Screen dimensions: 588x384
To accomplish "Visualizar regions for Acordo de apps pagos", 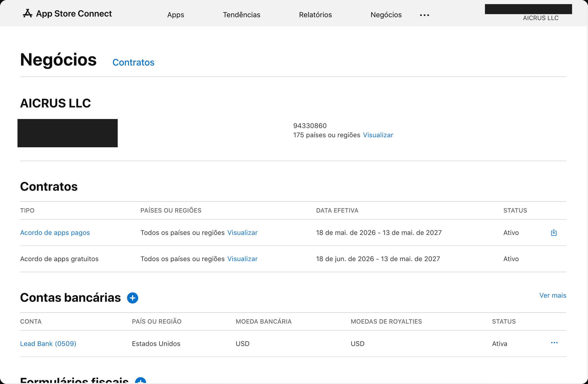I will [x=242, y=233].
